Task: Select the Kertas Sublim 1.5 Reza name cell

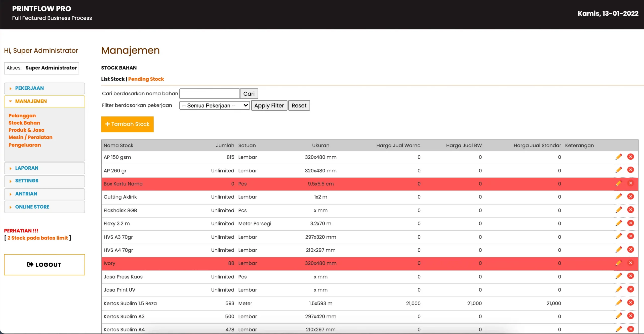Action: pyautogui.click(x=130, y=303)
